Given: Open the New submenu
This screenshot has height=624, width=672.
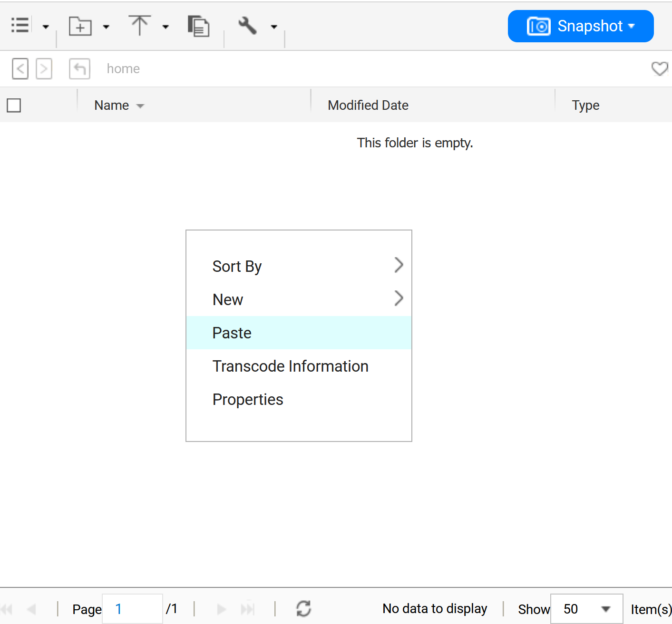Looking at the screenshot, I should click(299, 299).
